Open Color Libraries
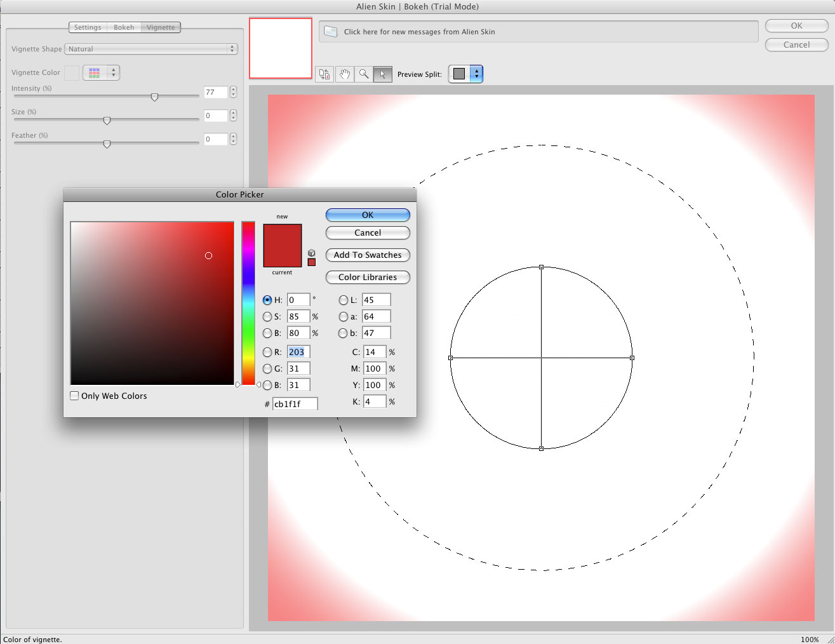The image size is (835, 644). [x=368, y=277]
